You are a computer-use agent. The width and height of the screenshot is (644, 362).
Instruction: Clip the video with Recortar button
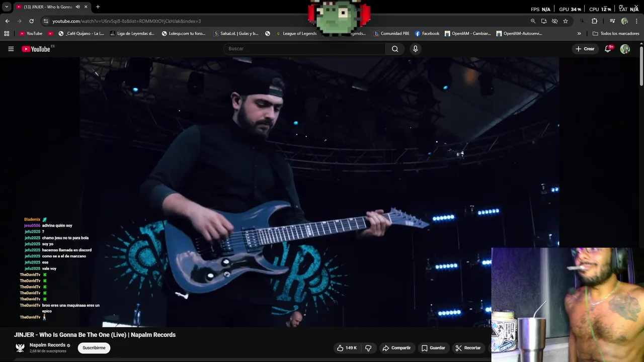[468, 348]
